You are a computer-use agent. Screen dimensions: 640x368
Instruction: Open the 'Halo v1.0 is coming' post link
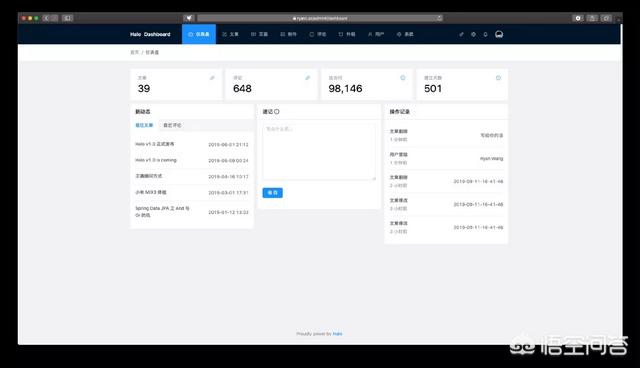click(x=156, y=160)
